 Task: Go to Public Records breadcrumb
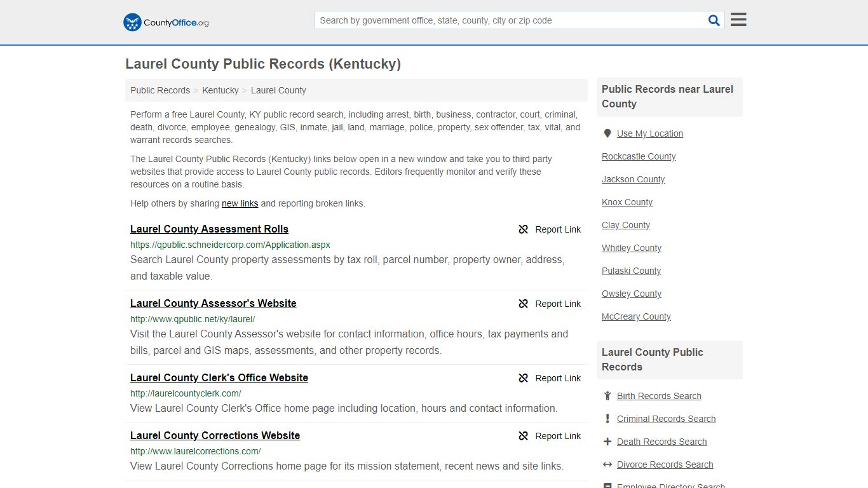tap(160, 90)
